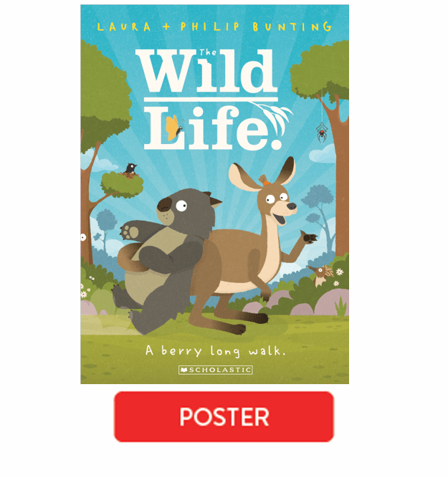Click the red POSTER button
This screenshot has width=448, height=478.
coord(224,416)
